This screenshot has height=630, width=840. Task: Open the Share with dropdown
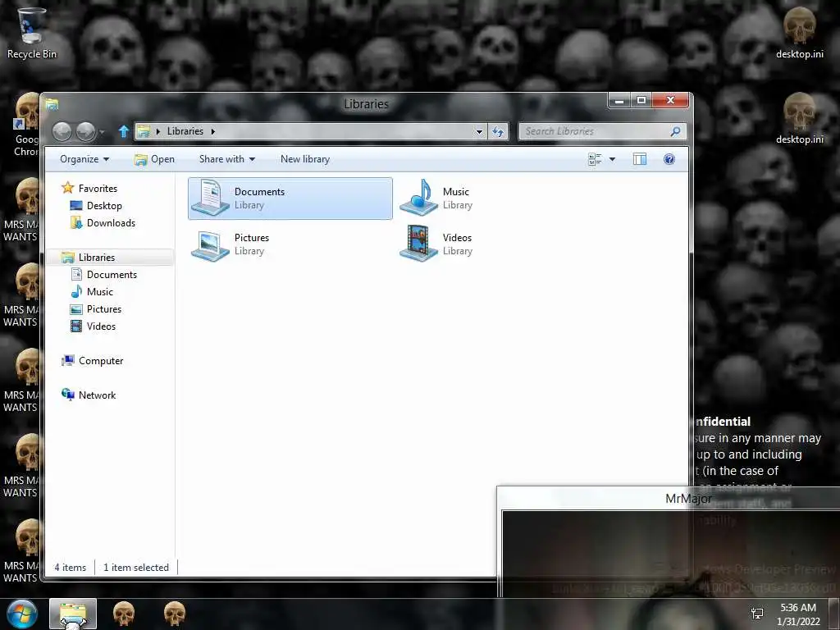click(227, 159)
